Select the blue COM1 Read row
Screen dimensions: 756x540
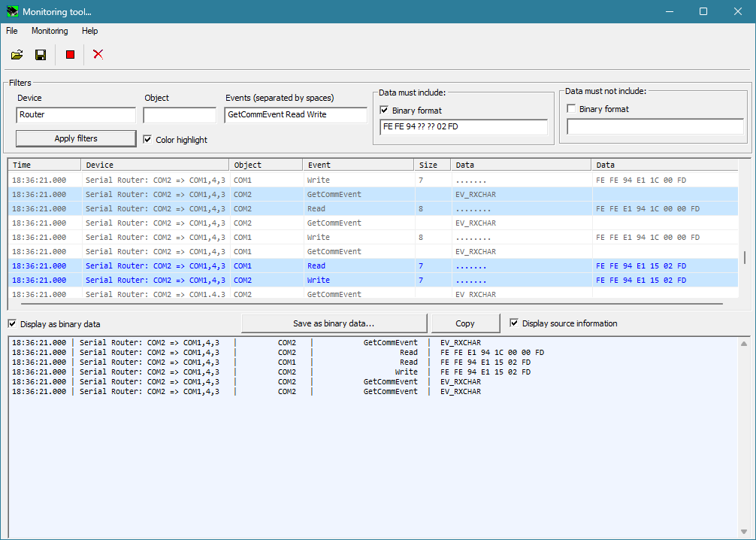(x=373, y=265)
